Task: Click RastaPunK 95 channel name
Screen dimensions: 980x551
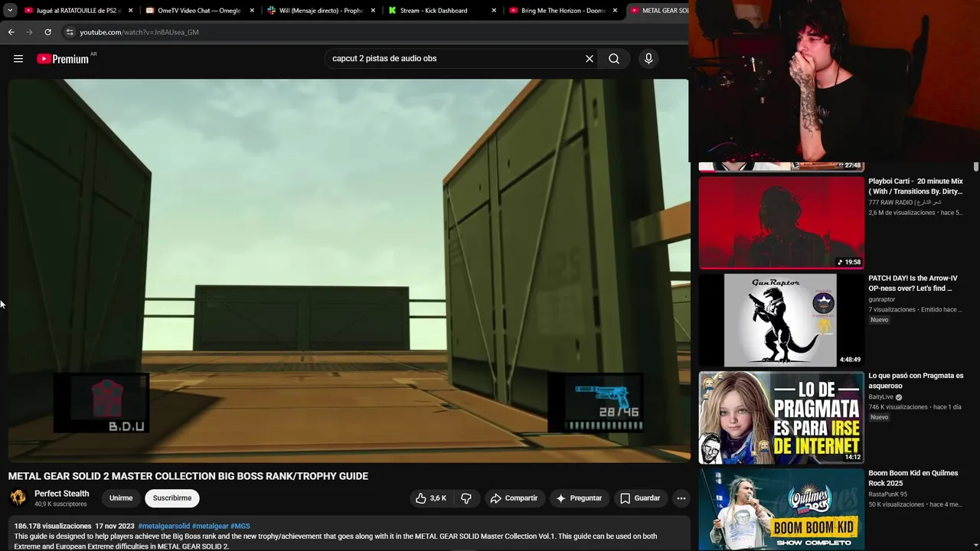Action: [x=887, y=494]
